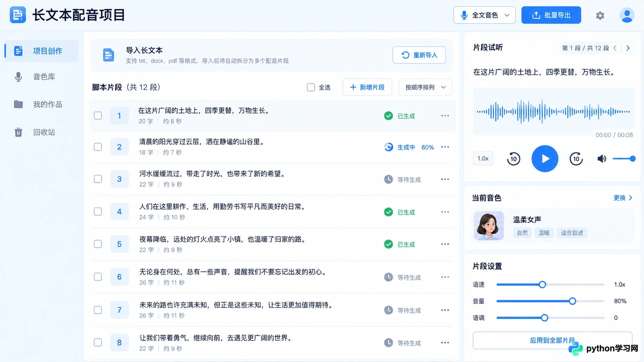
Task: Check the box for segment 4
Action: (97, 211)
